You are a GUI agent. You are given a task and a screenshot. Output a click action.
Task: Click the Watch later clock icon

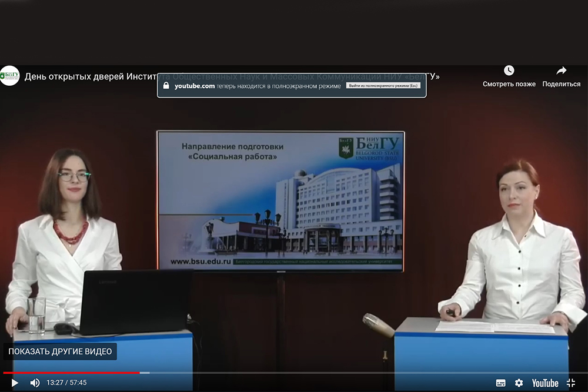[x=509, y=71]
